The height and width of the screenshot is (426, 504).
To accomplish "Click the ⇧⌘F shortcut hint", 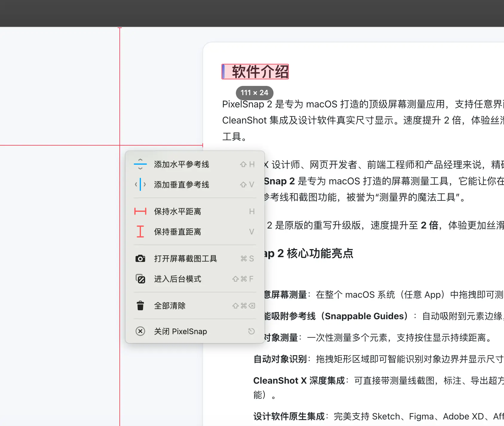I will [243, 279].
